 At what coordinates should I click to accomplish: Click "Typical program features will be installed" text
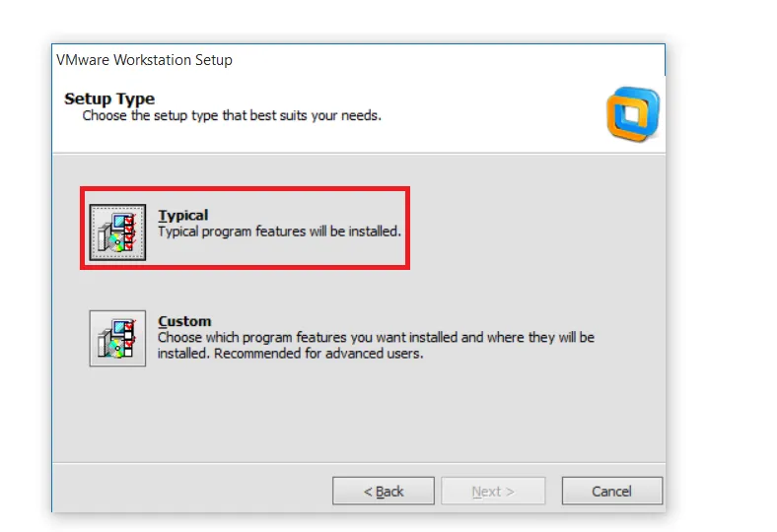[279, 232]
